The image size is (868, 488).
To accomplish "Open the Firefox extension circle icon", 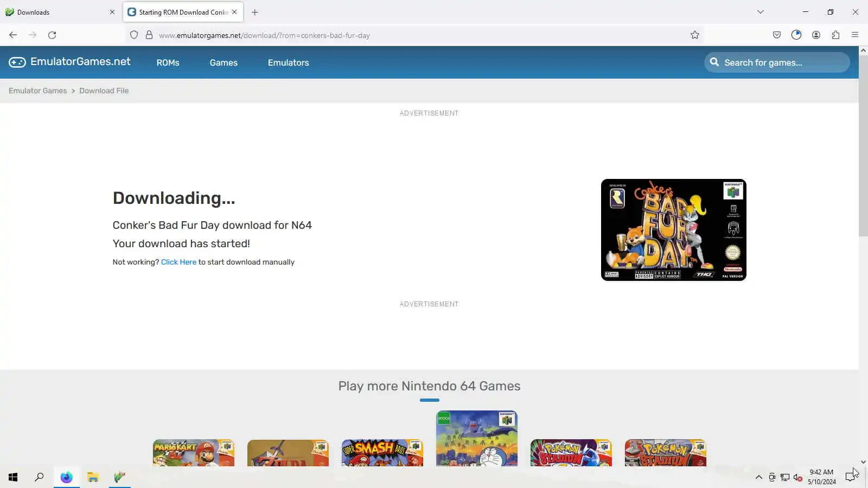I will point(796,35).
